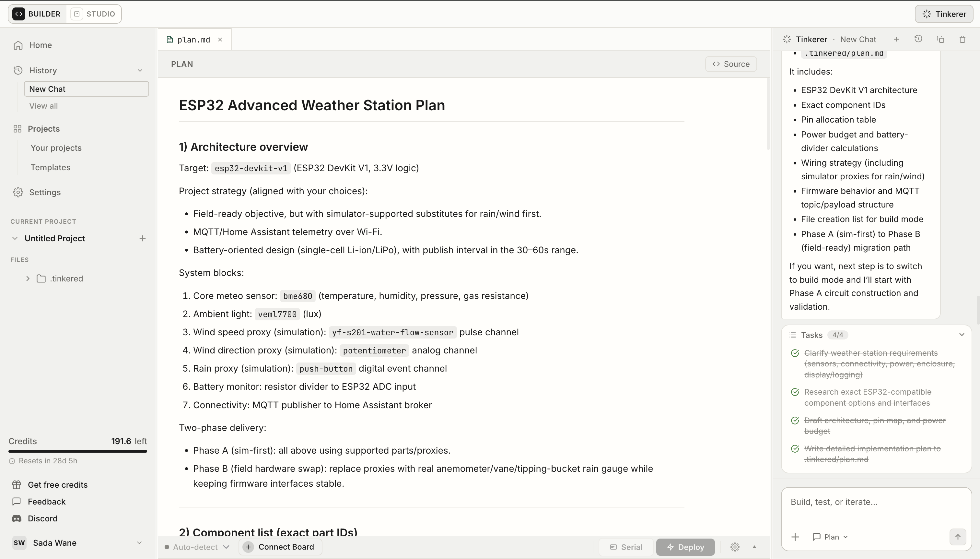Switch to Studio mode
The width and height of the screenshot is (980, 559).
(x=94, y=14)
